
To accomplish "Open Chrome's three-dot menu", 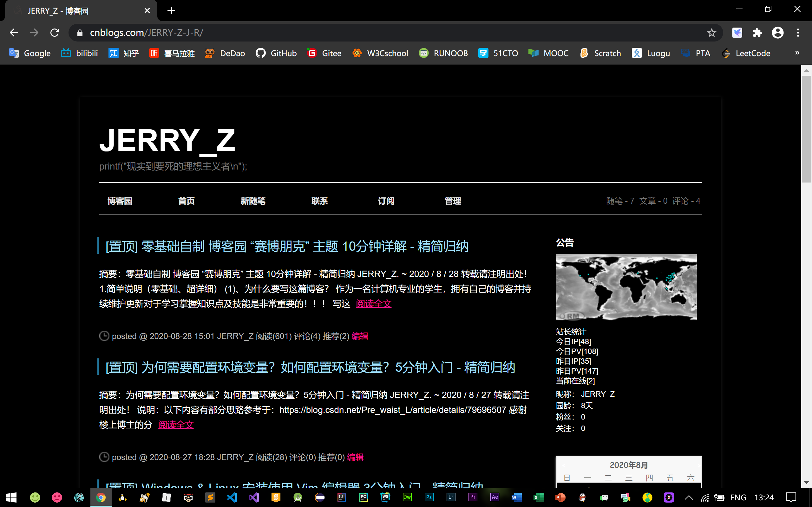I will pos(798,33).
